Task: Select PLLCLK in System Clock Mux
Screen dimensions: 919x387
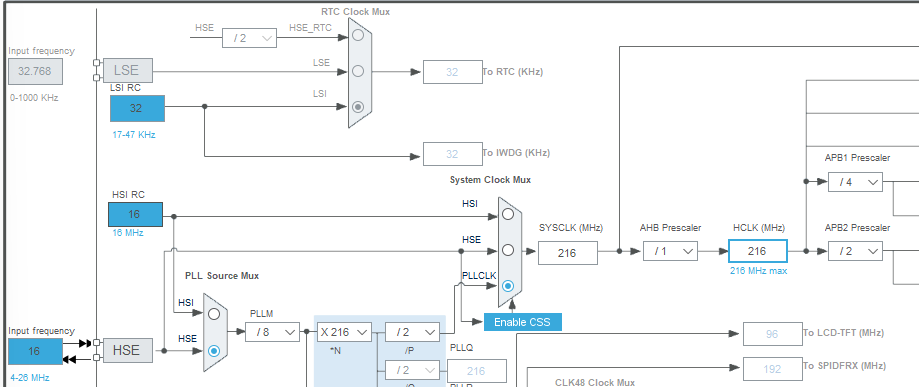Action: (508, 286)
